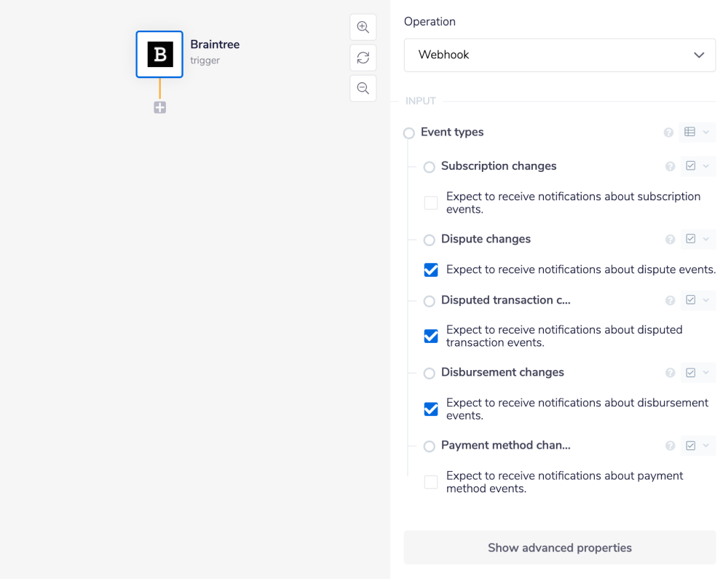Click the refresh icon between the zoom controls
Screen dimensions: 728x579
pos(363,58)
